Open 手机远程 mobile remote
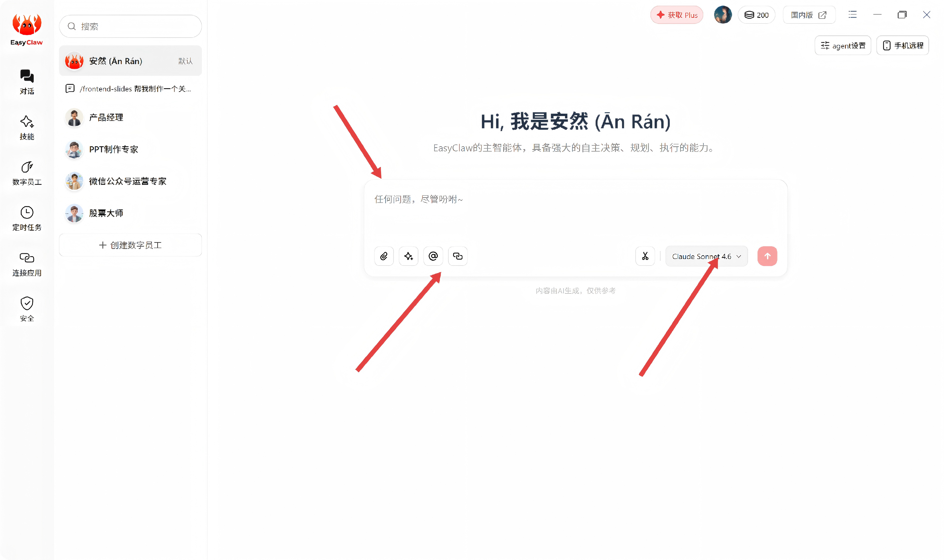This screenshot has height=560, width=944. (902, 45)
